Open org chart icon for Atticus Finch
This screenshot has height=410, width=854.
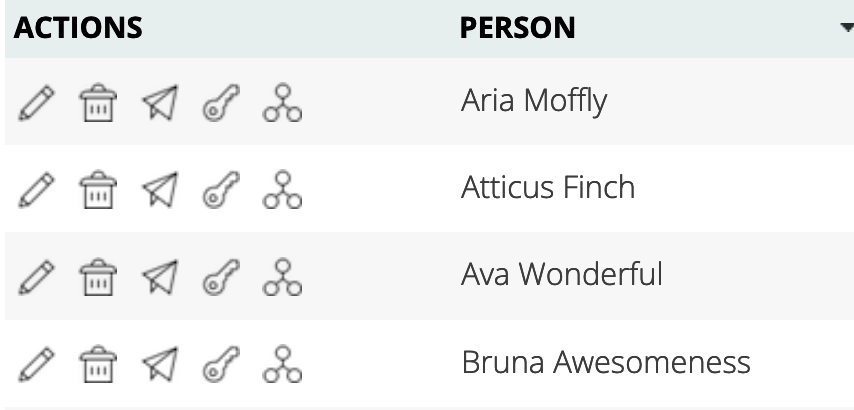point(282,189)
